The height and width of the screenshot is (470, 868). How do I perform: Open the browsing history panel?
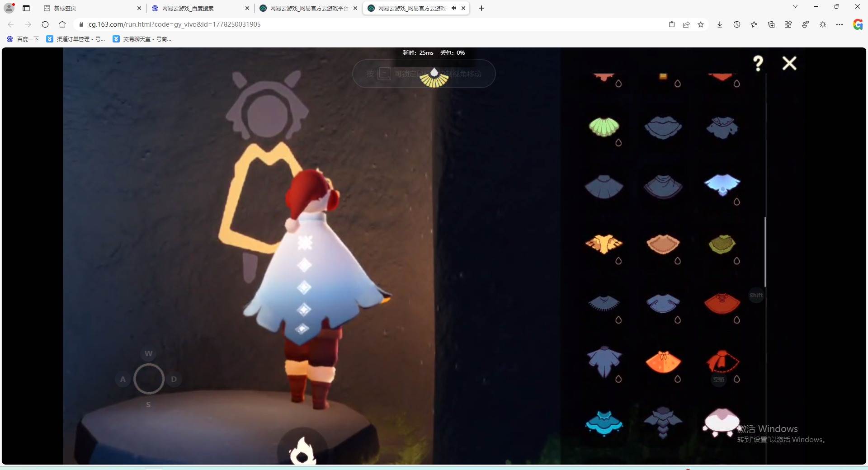[737, 24]
